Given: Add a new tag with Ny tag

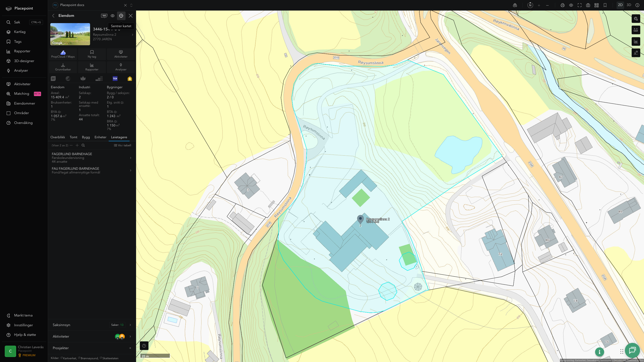Looking at the screenshot, I should [x=92, y=54].
